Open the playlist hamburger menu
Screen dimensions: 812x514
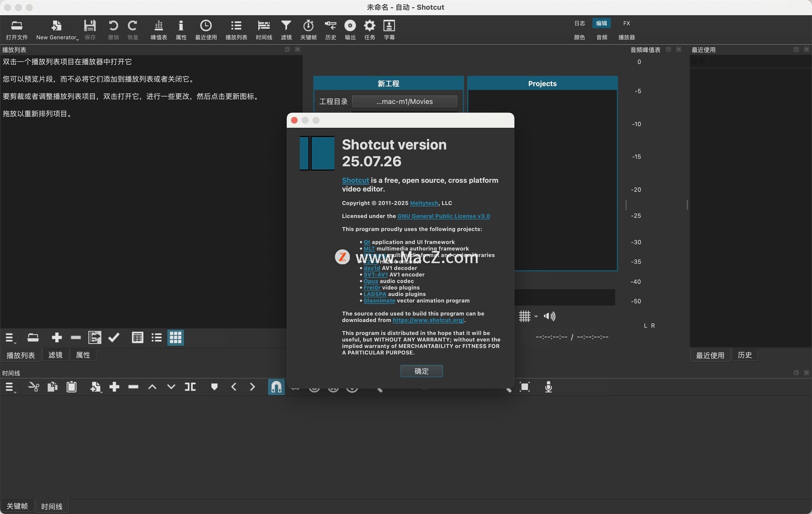[x=10, y=338]
